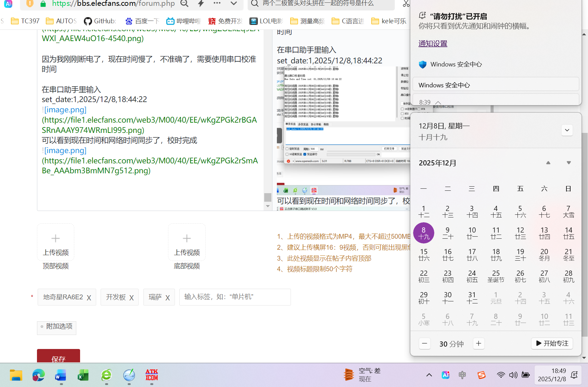The image size is (588, 387).
Task: Open the GitHub bookmark
Action: coord(100,21)
